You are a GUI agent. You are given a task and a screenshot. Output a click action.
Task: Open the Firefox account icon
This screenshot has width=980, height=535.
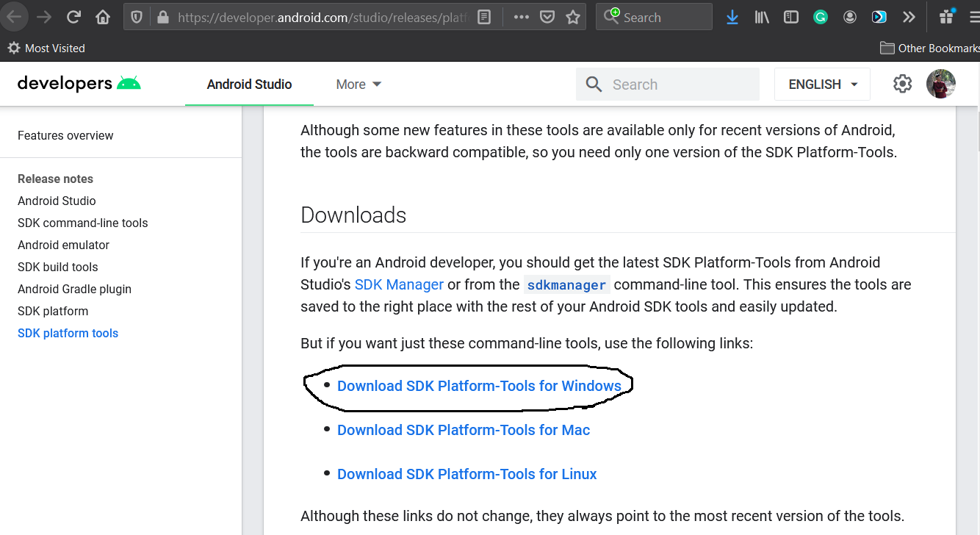click(850, 17)
